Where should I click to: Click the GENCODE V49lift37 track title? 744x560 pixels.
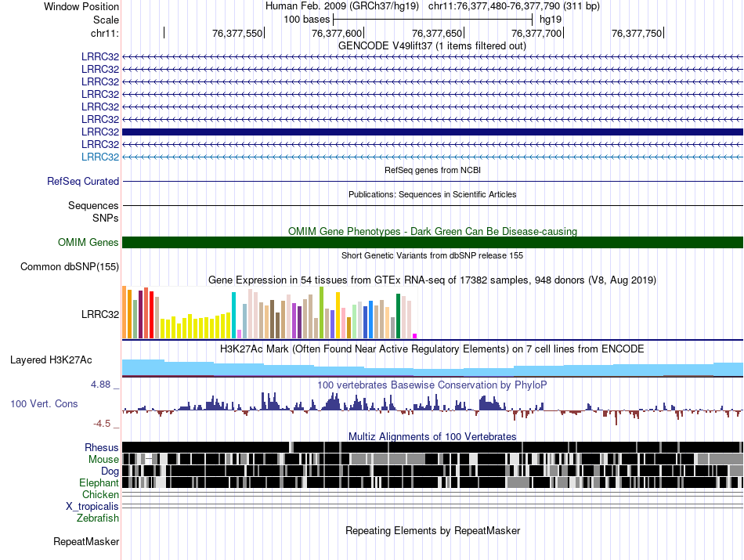(432, 45)
